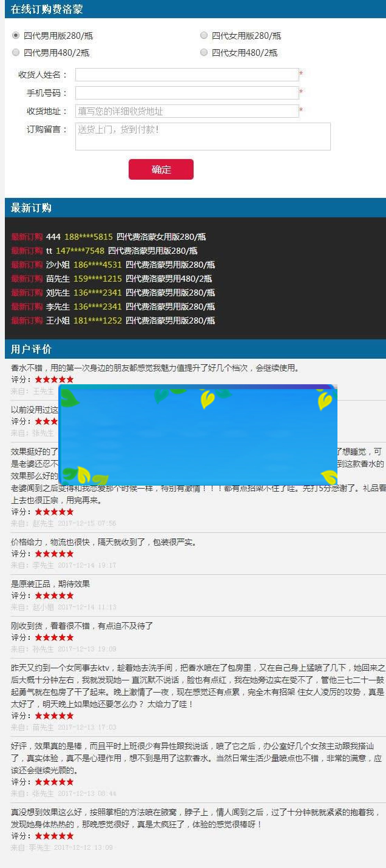Click the star rating on 是原装正品 review
Viewport: 386px width, 868px height.
click(x=54, y=595)
